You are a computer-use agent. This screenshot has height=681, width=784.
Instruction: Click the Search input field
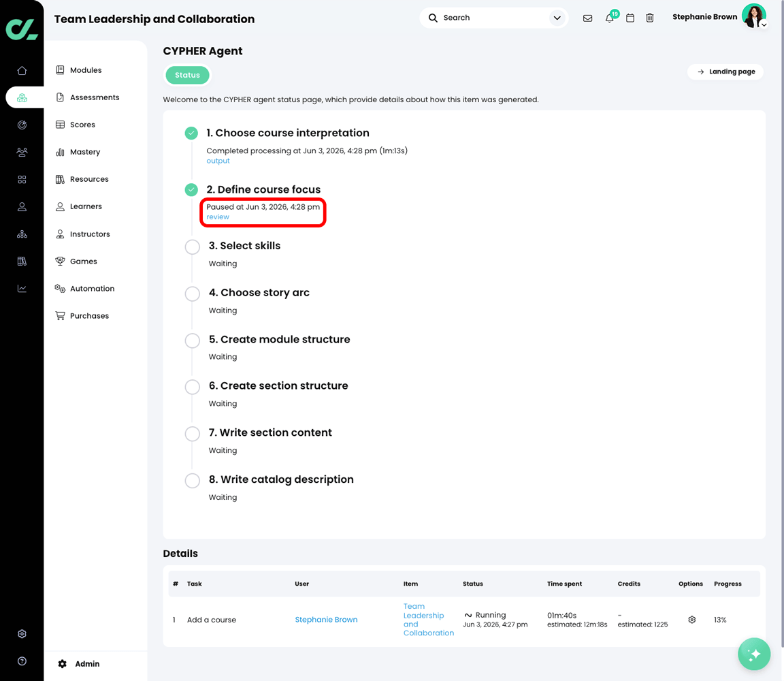click(495, 18)
